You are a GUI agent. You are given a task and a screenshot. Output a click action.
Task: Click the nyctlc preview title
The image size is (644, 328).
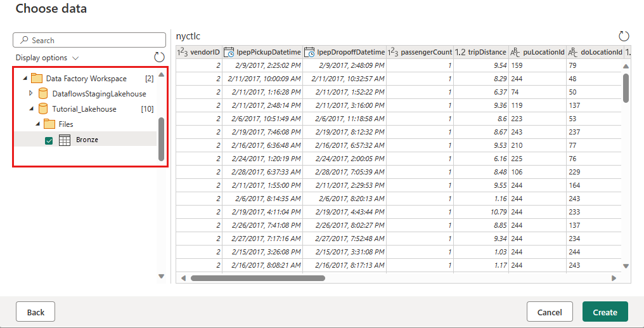(x=188, y=36)
